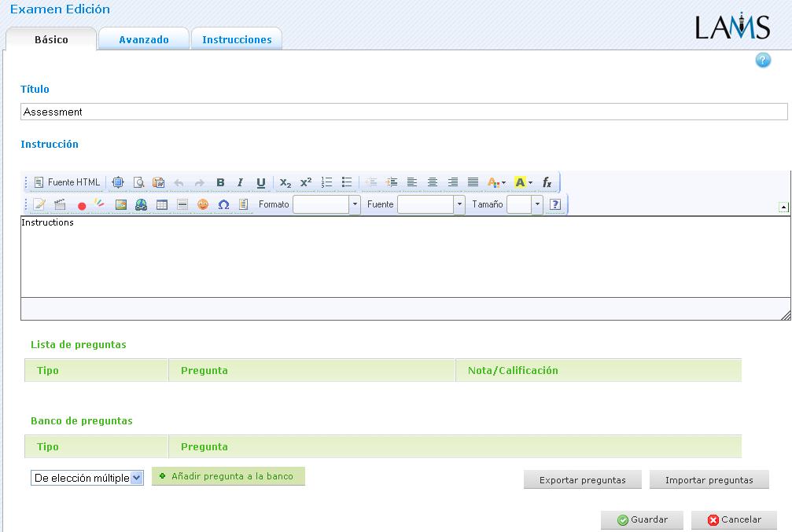Toggle Fuente HTML source view
Screen dimensions: 792x532
tap(68, 182)
